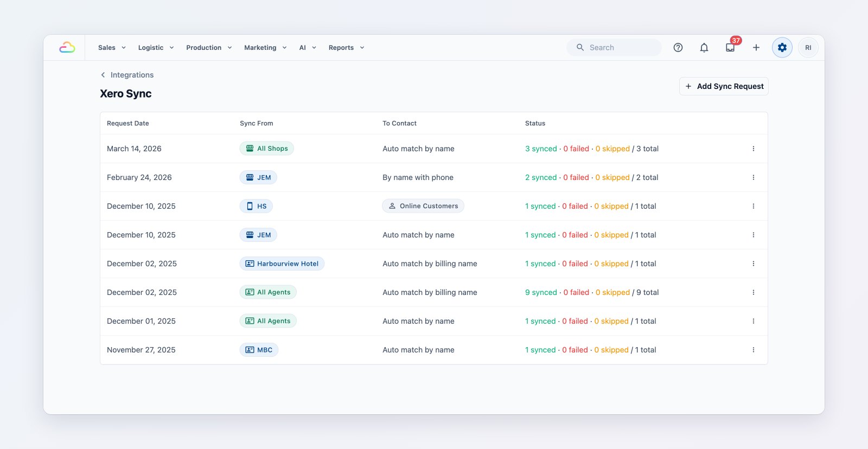
Task: Click the Status column header
Action: [535, 124]
